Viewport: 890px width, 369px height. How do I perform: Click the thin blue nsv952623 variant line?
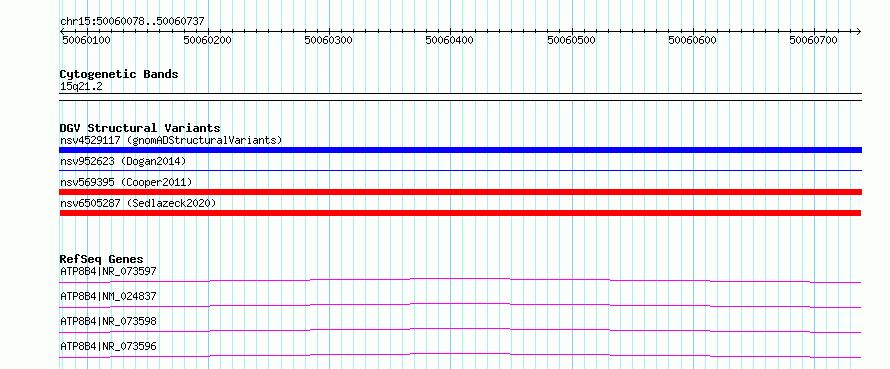[460, 170]
